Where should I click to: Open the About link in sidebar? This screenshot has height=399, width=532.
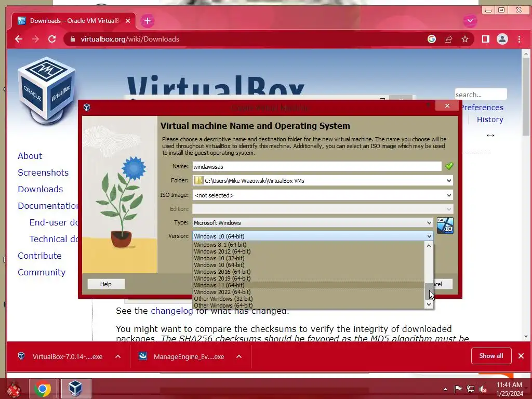point(30,156)
